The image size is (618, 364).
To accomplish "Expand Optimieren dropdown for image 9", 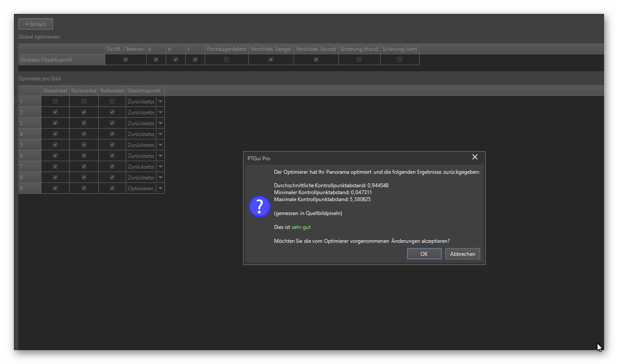I will 160,189.
